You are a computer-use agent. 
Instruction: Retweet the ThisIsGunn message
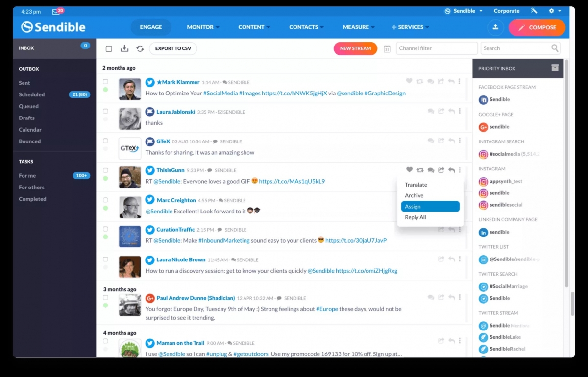[420, 170]
